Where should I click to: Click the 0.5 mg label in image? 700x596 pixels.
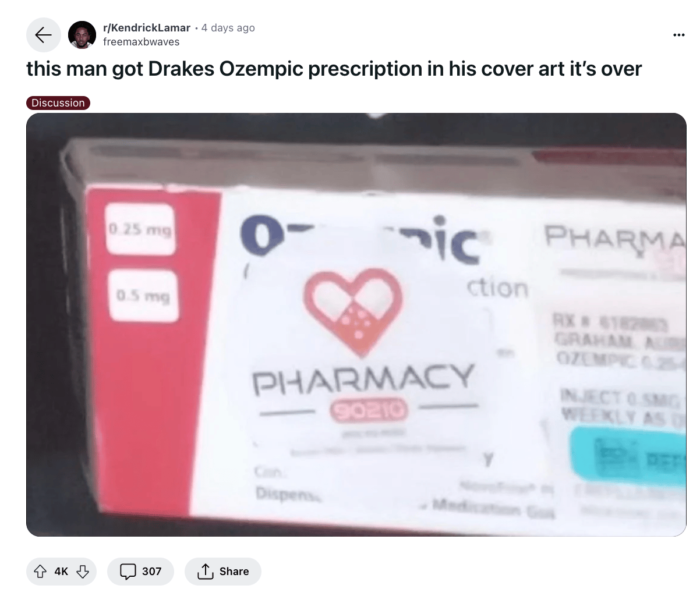[143, 296]
